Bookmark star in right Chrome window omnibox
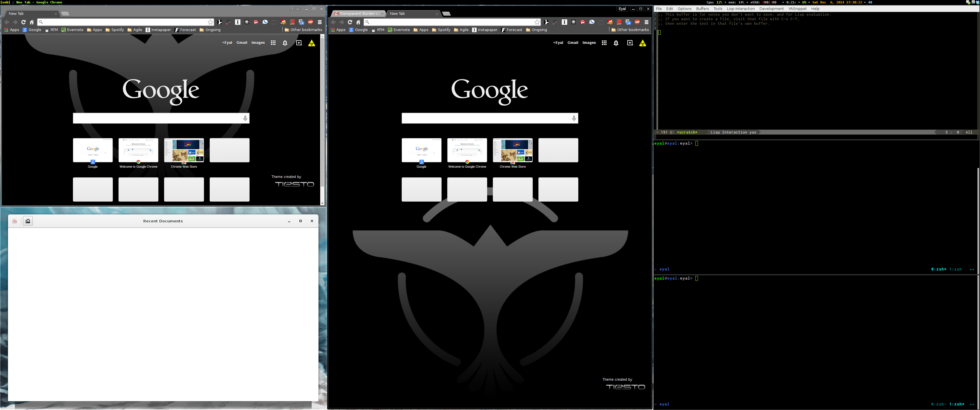This screenshot has width=980, height=410. tap(537, 22)
